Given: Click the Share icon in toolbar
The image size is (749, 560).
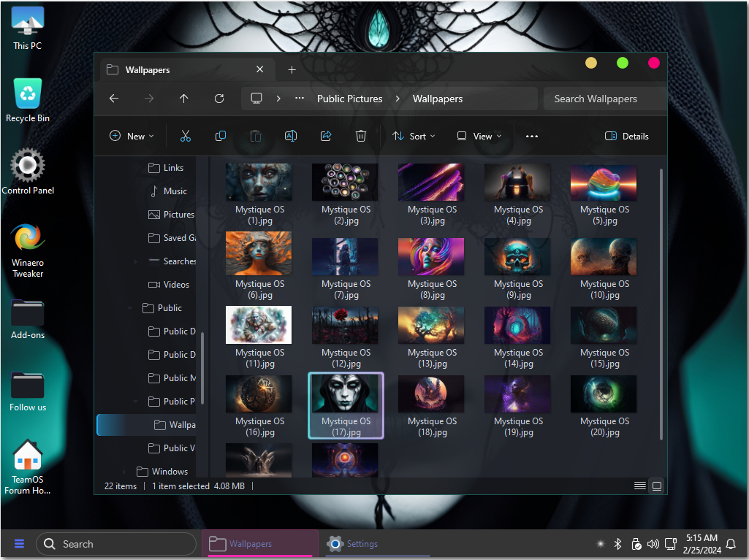Looking at the screenshot, I should [326, 136].
